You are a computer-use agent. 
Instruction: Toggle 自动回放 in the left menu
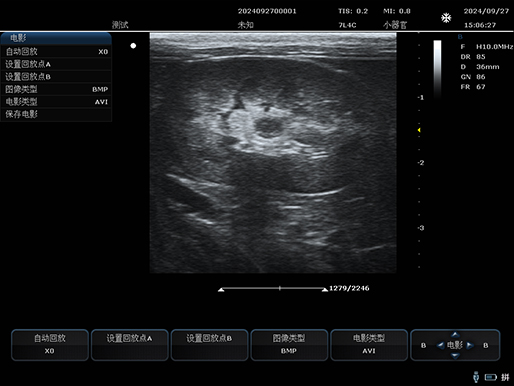(x=56, y=52)
